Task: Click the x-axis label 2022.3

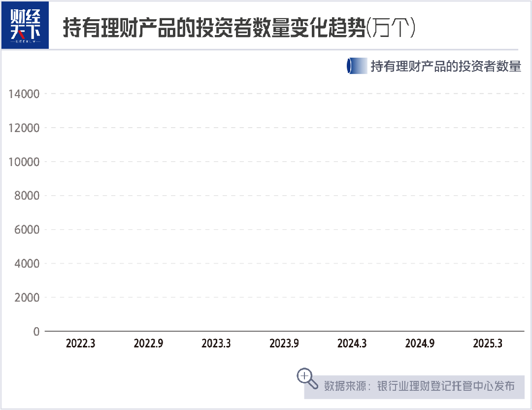Action: click(80, 343)
